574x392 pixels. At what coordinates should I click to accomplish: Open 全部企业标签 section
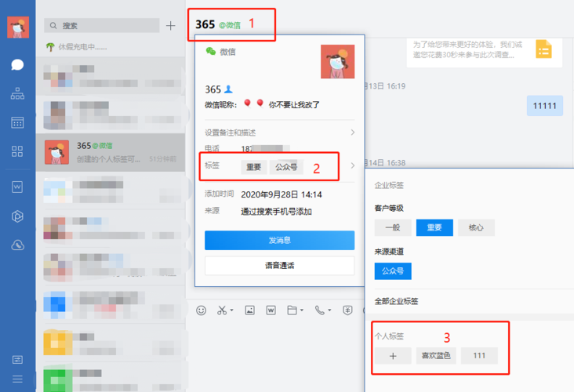click(x=397, y=301)
